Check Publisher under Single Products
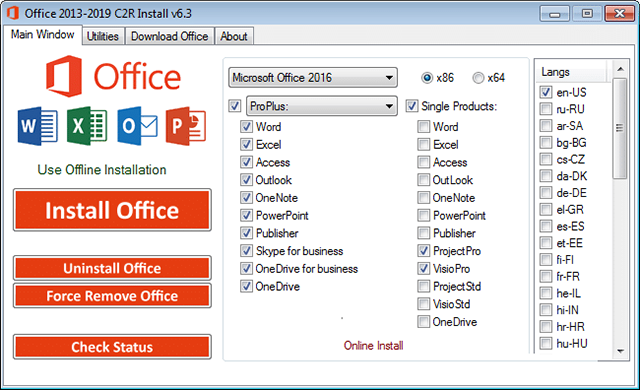The height and width of the screenshot is (390, 640). click(424, 233)
